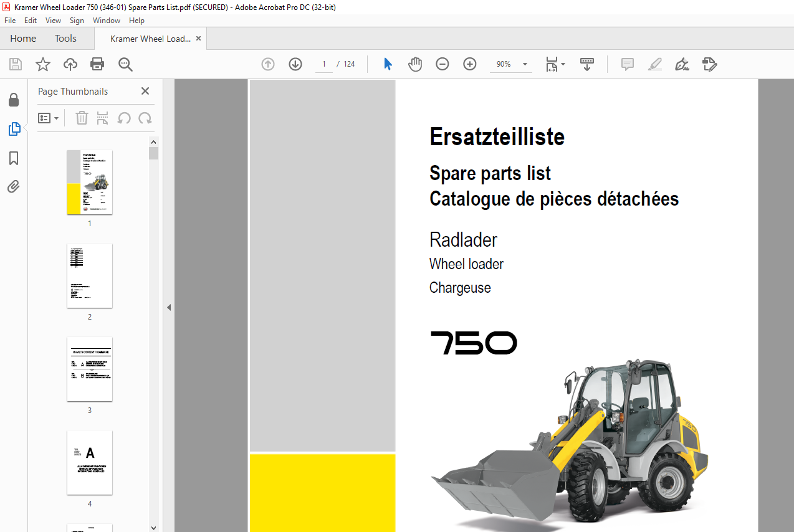This screenshot has height=532, width=794.
Task: Click the scrolling mode keyboard icon
Action: (587, 64)
